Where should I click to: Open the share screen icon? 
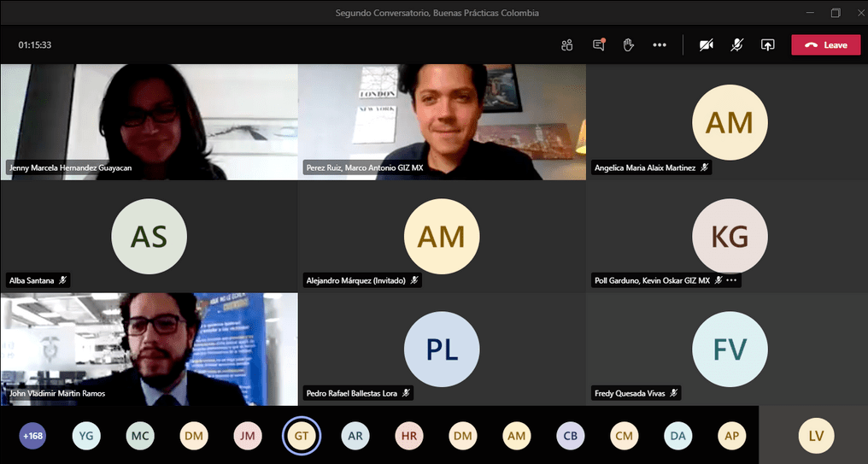coord(767,45)
